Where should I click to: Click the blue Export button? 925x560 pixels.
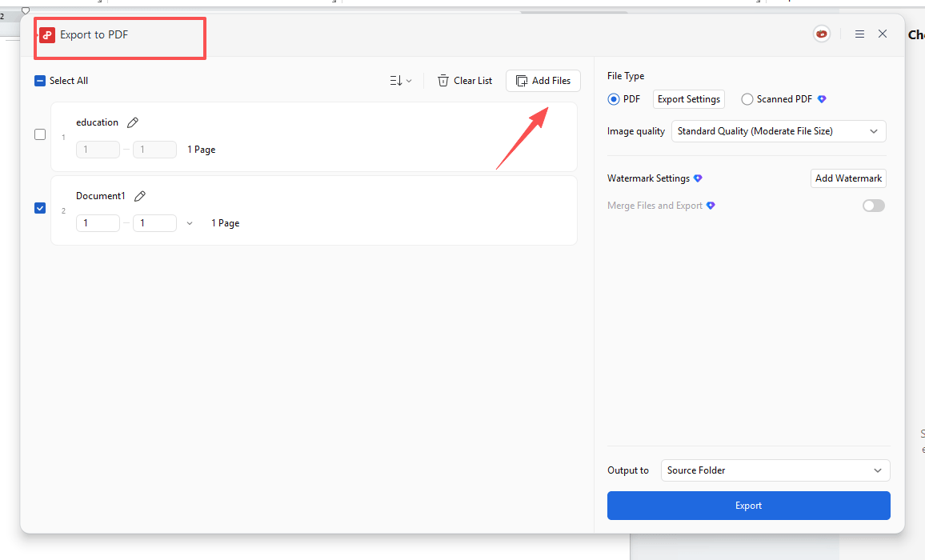point(749,506)
